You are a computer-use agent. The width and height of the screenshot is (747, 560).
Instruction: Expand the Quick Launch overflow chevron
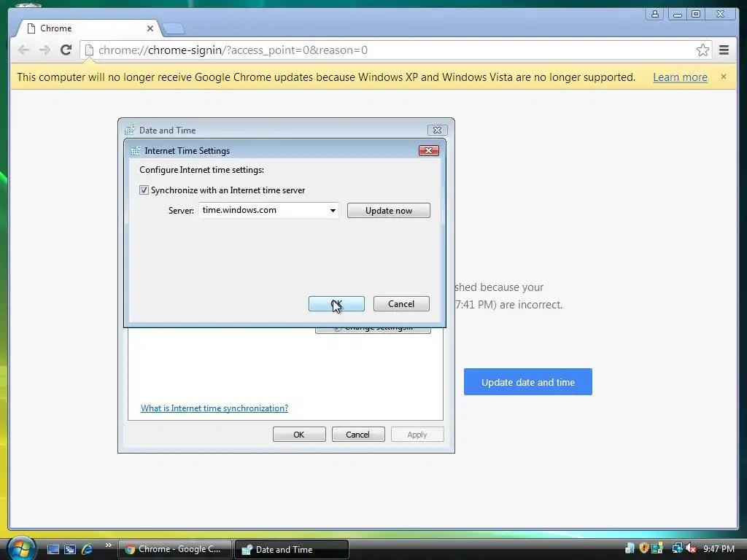(x=108, y=545)
